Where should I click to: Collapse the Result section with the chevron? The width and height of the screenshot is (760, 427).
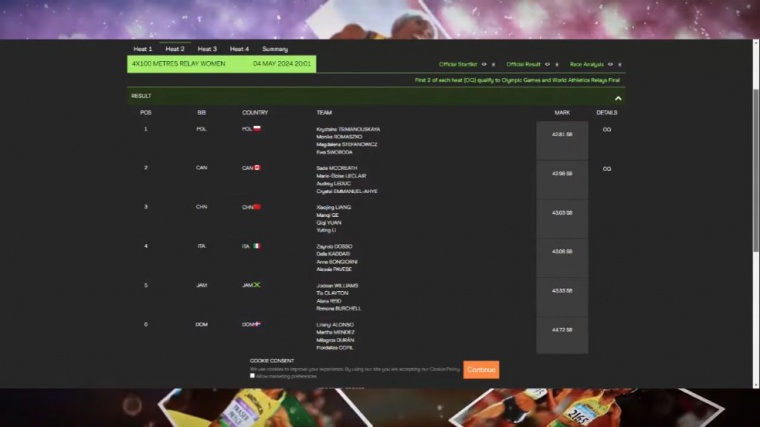[618, 97]
